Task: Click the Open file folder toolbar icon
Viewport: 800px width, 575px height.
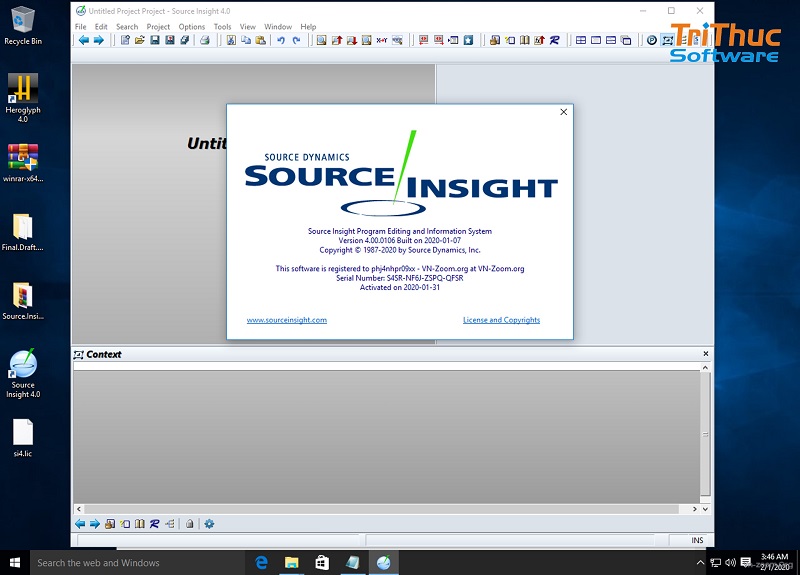Action: click(140, 40)
